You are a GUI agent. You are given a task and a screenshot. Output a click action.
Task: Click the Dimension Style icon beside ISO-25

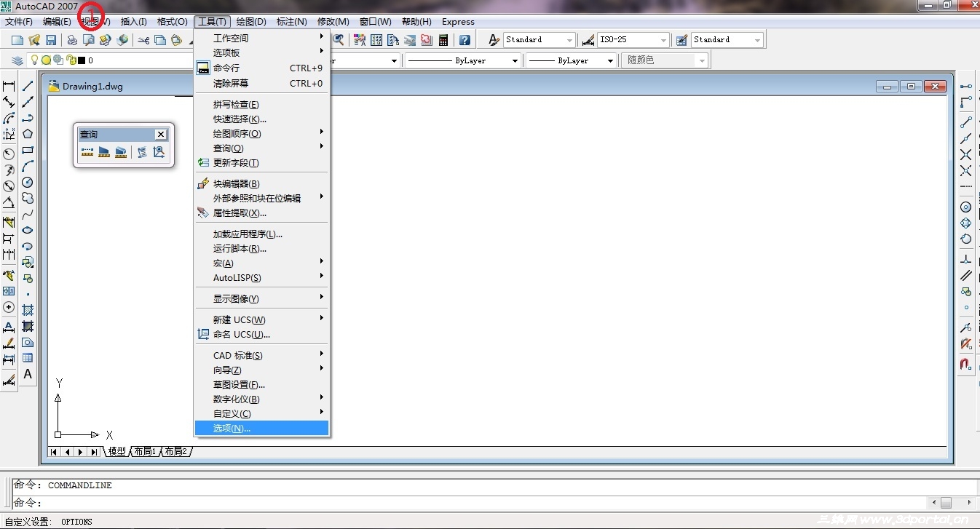[x=588, y=40]
